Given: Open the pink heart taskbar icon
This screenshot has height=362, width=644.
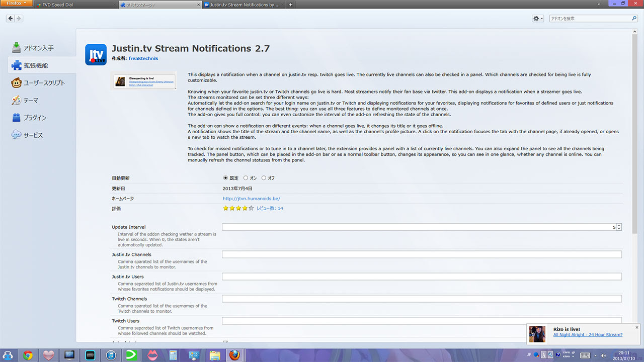Looking at the screenshot, I should 49,355.
